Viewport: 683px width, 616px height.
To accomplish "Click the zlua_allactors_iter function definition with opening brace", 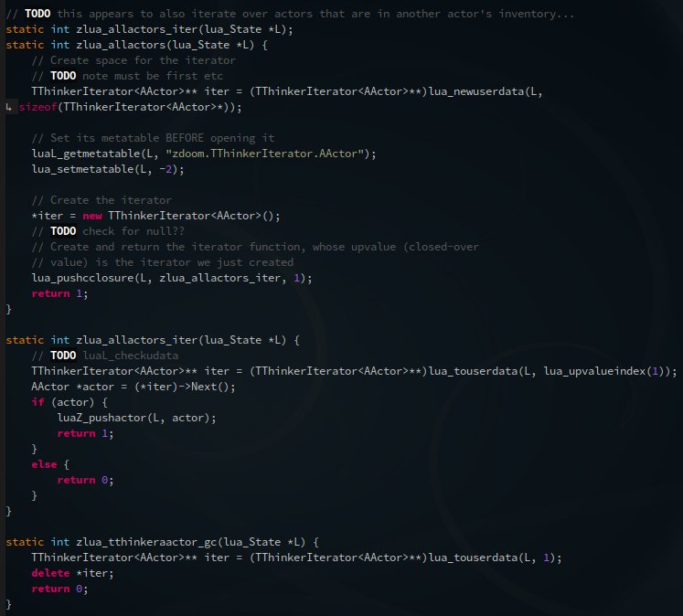I will click(x=153, y=340).
